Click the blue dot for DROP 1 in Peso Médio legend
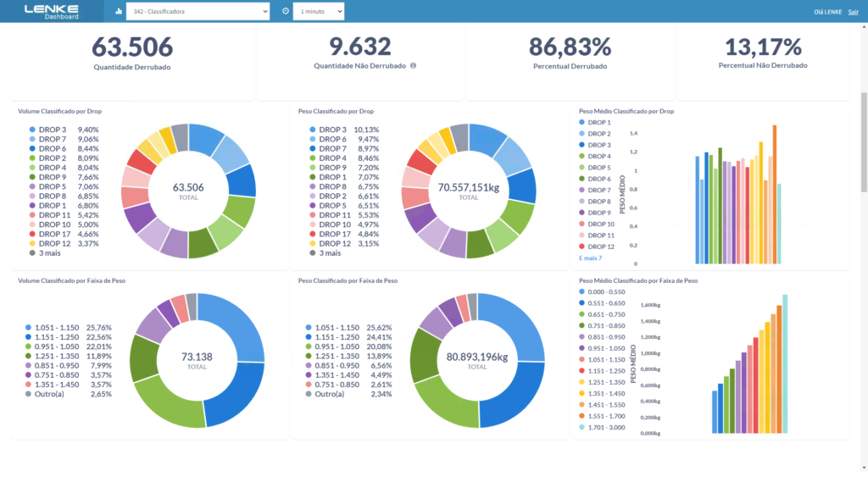This screenshot has height=488, width=868. pyautogui.click(x=581, y=122)
